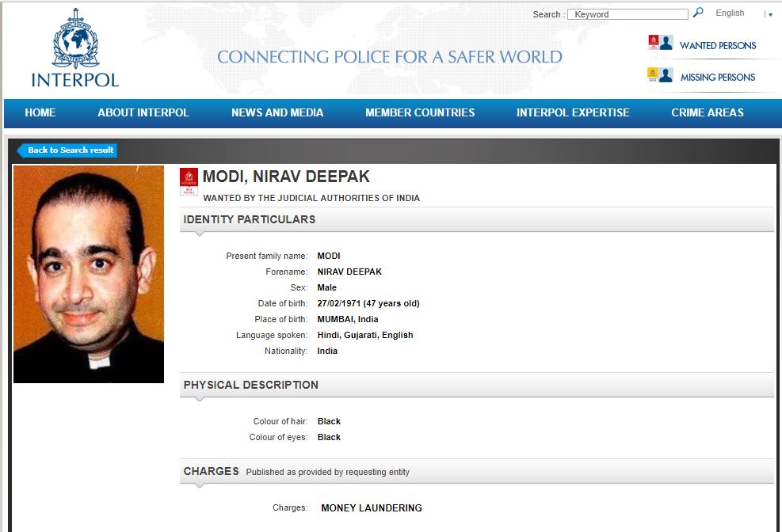Click the 'Search :' label
The height and width of the screenshot is (532, 782).
548,14
